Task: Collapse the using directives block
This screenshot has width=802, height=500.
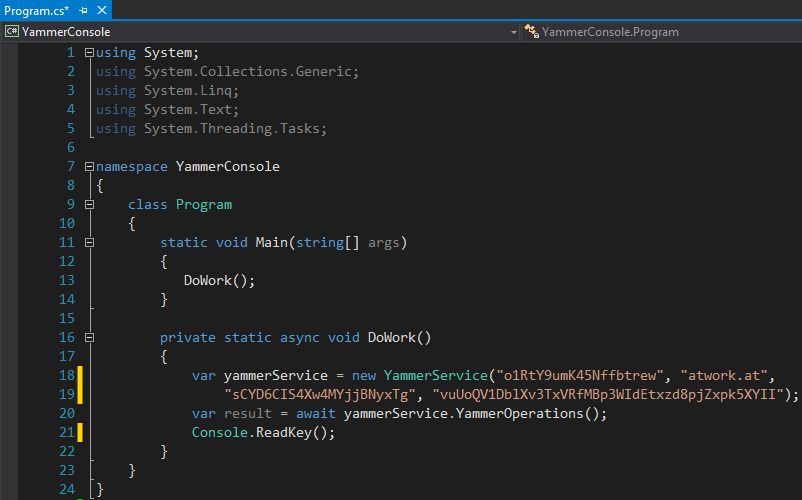Action: 90,52
